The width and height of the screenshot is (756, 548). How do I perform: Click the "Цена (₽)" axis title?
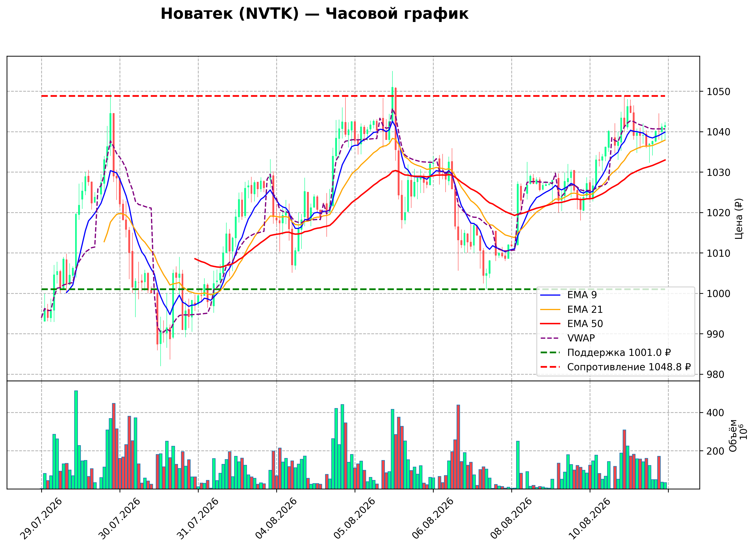tap(739, 218)
